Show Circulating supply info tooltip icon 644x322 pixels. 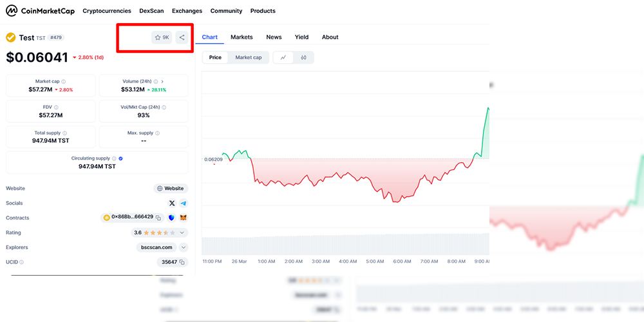114,158
